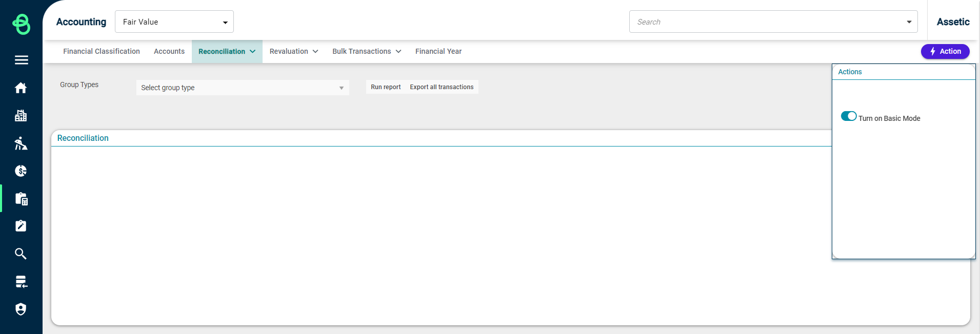Open the Accounting clipboard calculator icon
This screenshot has height=334, width=980.
click(21, 199)
